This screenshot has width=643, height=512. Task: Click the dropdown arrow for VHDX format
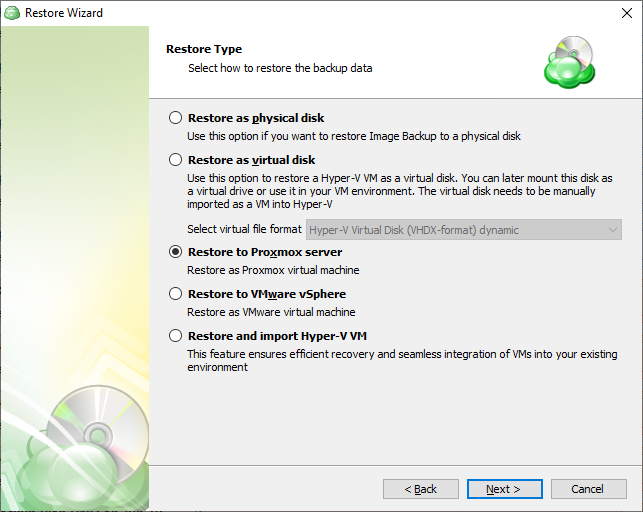click(613, 230)
